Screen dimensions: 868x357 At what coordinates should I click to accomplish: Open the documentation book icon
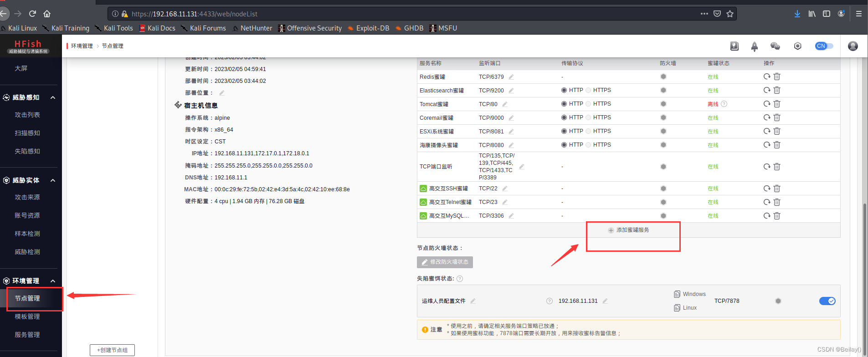coord(734,46)
